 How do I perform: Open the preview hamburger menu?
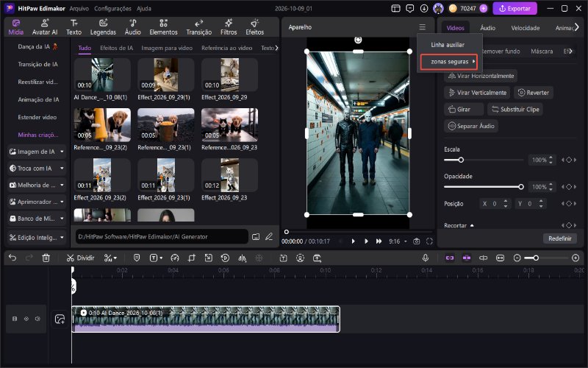(422, 27)
